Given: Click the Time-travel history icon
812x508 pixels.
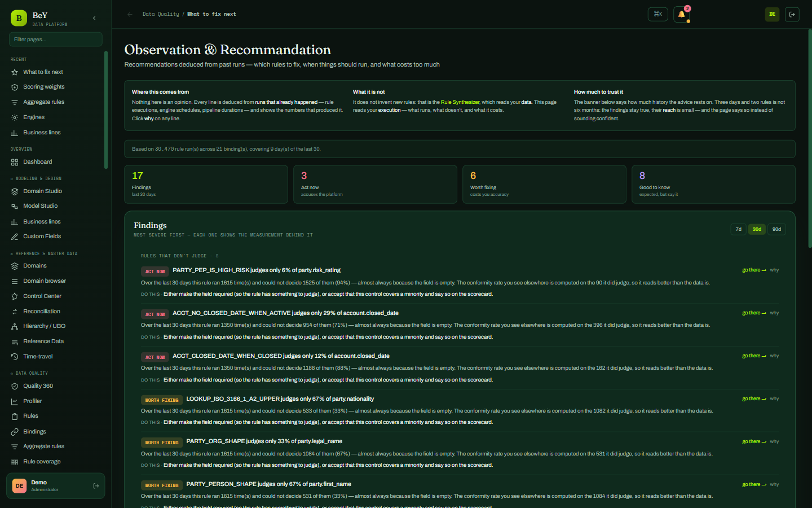Looking at the screenshot, I should [15, 357].
